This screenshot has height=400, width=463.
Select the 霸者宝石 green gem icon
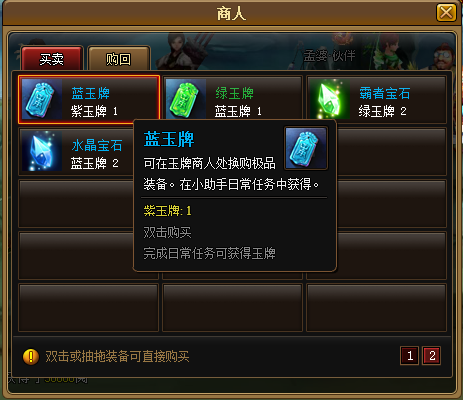pos(330,99)
